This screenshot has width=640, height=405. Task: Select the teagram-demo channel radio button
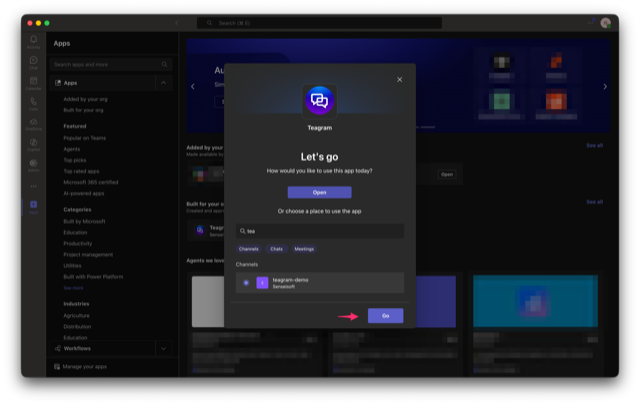[x=246, y=283]
